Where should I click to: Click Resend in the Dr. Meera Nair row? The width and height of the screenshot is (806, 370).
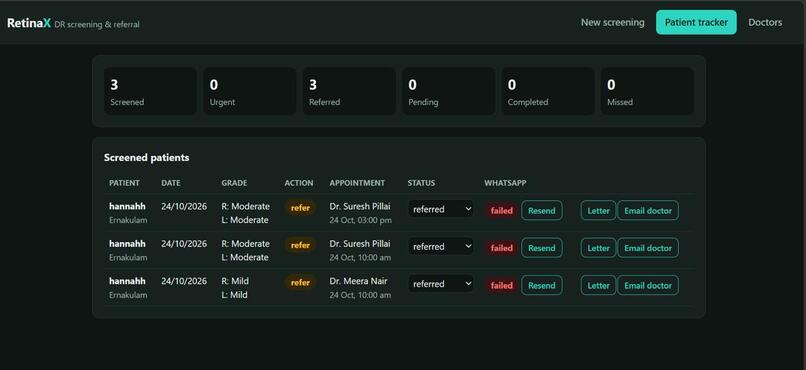click(542, 285)
